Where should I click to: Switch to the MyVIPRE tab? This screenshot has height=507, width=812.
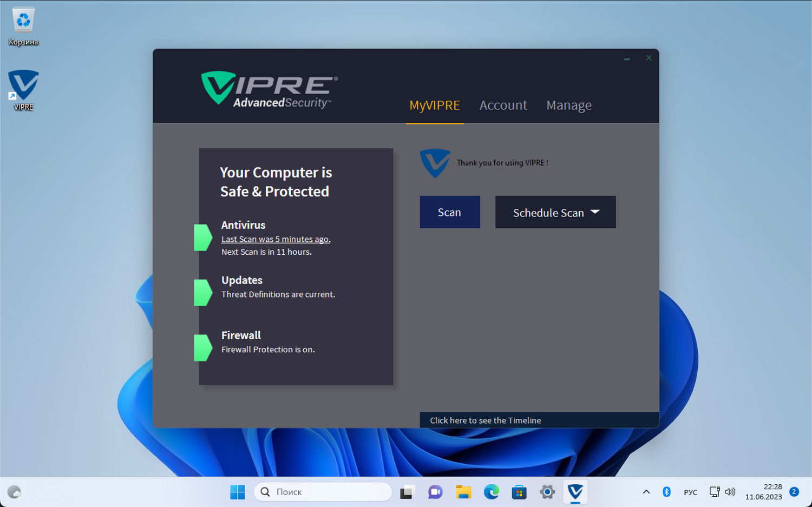(x=435, y=105)
